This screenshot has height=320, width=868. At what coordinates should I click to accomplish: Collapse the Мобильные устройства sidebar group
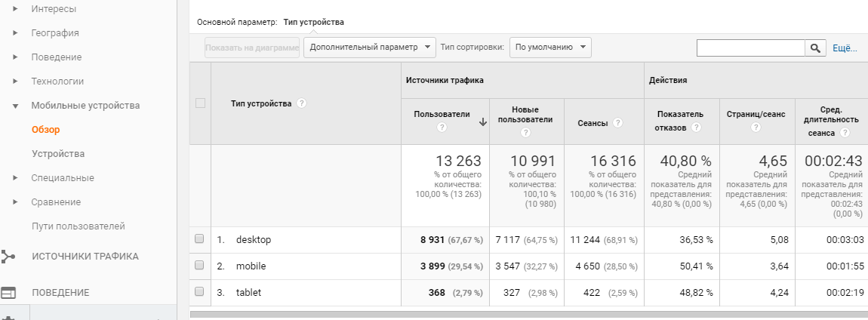tap(16, 106)
